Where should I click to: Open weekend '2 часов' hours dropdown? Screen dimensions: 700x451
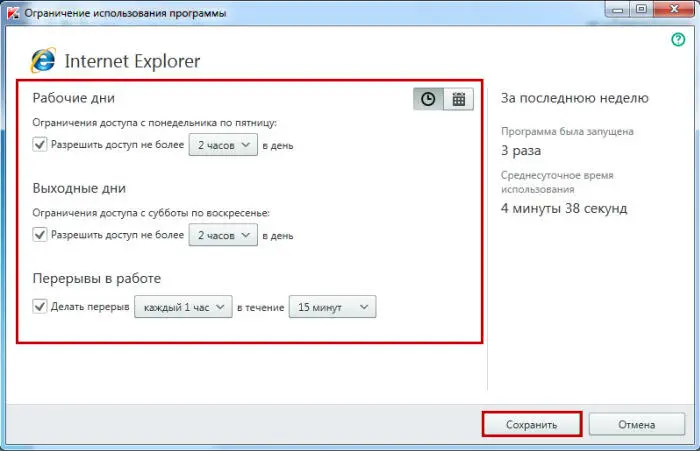coord(223,235)
